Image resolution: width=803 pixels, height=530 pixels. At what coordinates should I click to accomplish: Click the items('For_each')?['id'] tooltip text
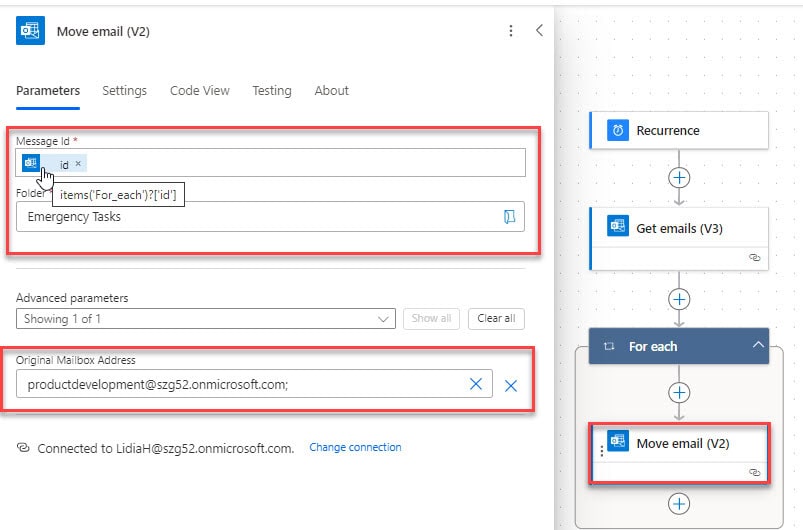coord(118,195)
